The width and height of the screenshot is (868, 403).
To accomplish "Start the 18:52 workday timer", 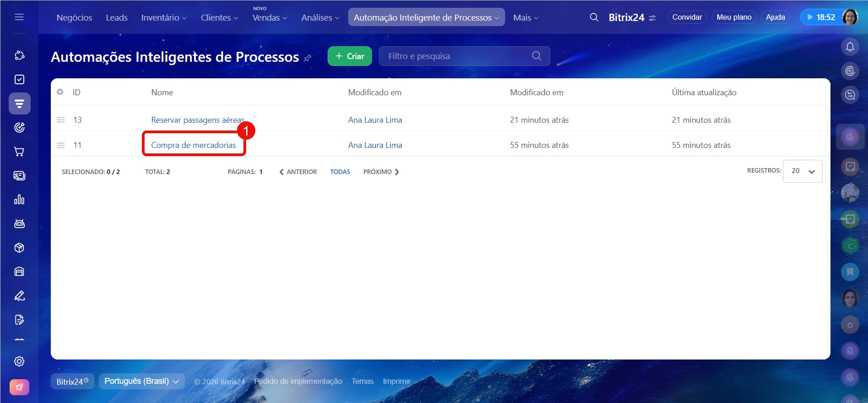I will [821, 17].
